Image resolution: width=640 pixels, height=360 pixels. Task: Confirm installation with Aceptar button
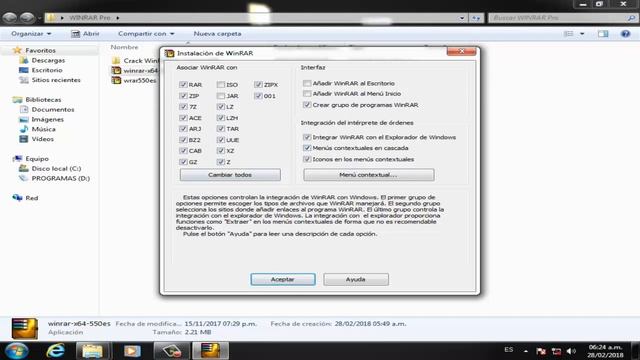pyautogui.click(x=283, y=279)
